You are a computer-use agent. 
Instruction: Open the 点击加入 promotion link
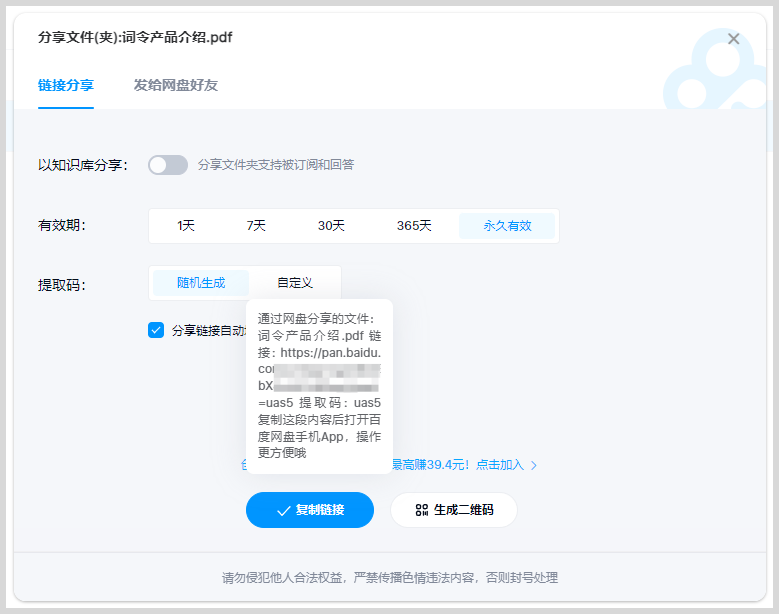[x=499, y=465]
